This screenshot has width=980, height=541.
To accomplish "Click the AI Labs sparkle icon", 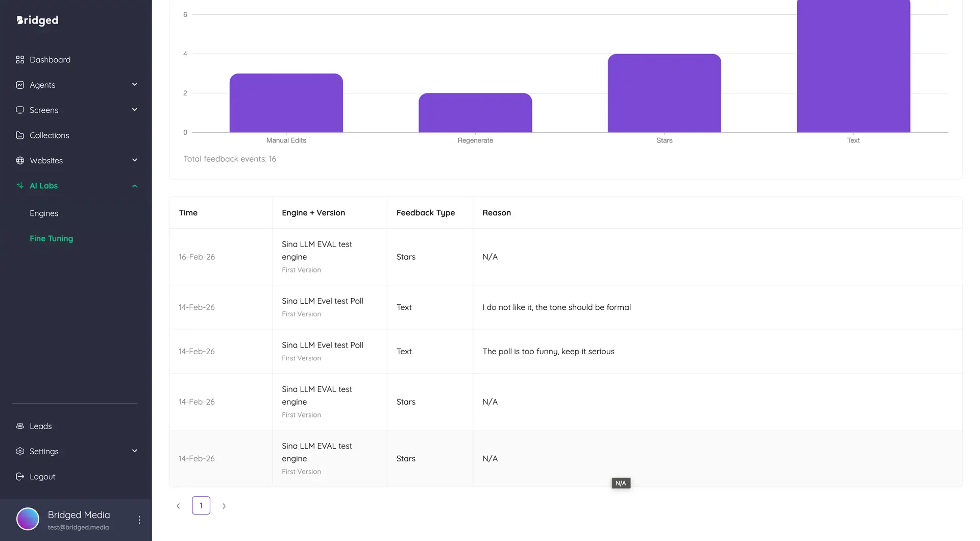I will (x=20, y=185).
